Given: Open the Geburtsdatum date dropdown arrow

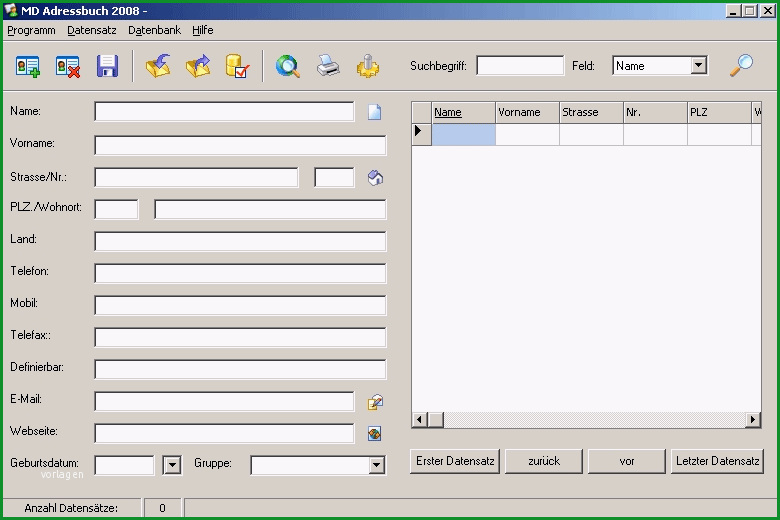Looking at the screenshot, I should pyautogui.click(x=172, y=465).
